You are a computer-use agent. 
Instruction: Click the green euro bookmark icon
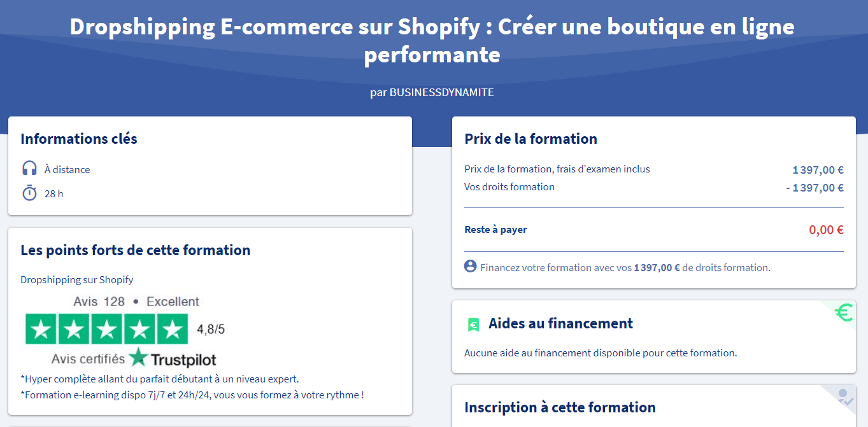coord(473,325)
